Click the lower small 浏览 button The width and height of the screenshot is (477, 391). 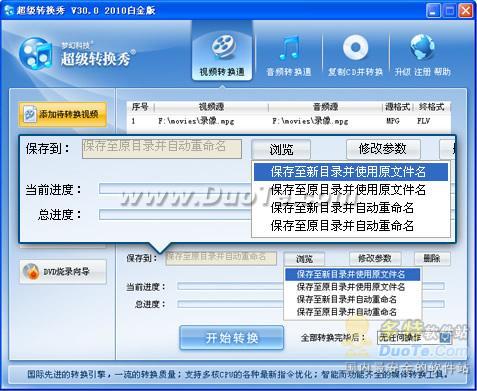click(x=304, y=259)
